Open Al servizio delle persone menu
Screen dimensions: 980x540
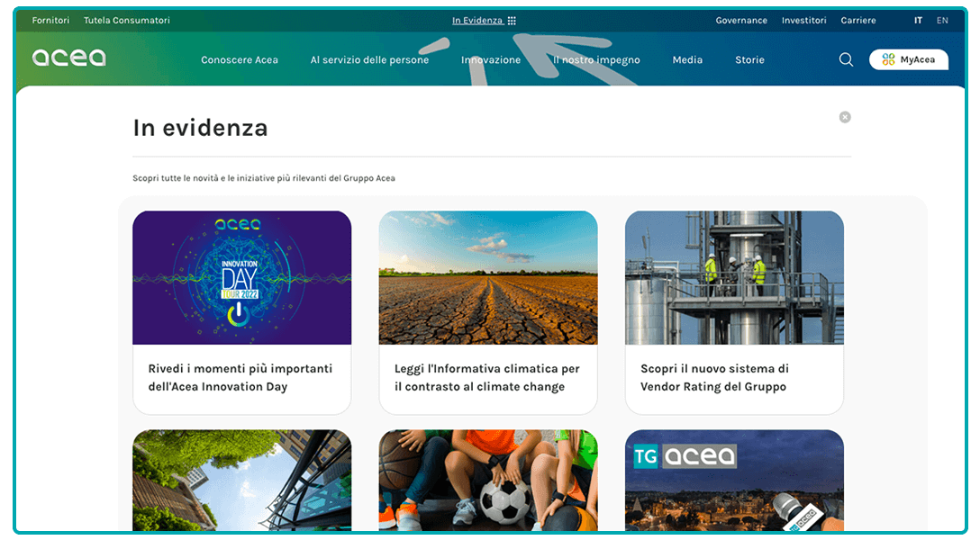369,60
